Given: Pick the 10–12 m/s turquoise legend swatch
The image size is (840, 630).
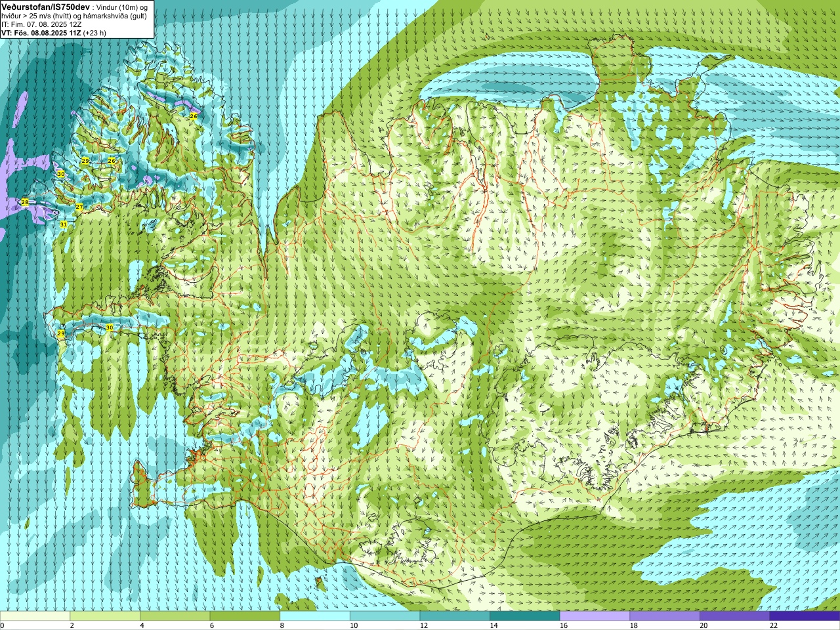Looking at the screenshot, I should (x=385, y=616).
